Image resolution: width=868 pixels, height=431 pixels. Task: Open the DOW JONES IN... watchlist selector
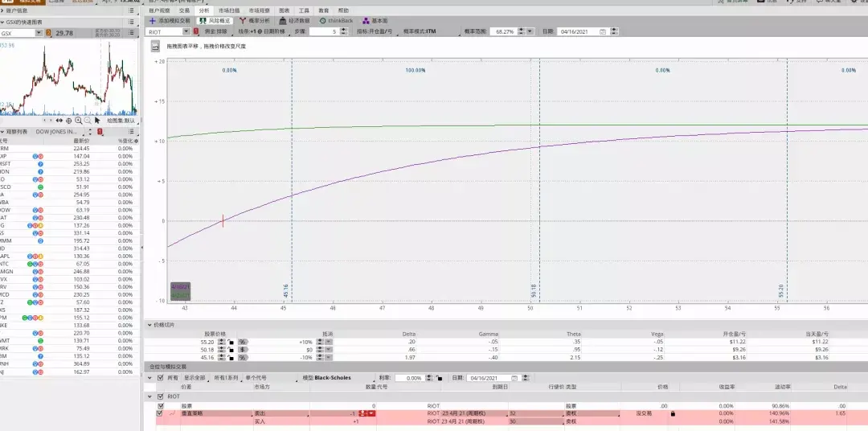(61, 132)
